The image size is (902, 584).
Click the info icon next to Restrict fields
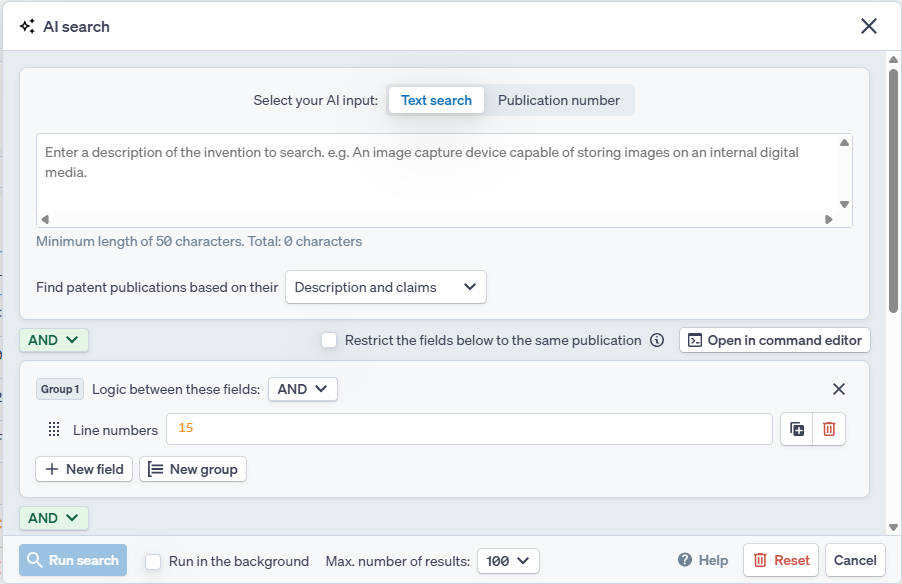657,340
